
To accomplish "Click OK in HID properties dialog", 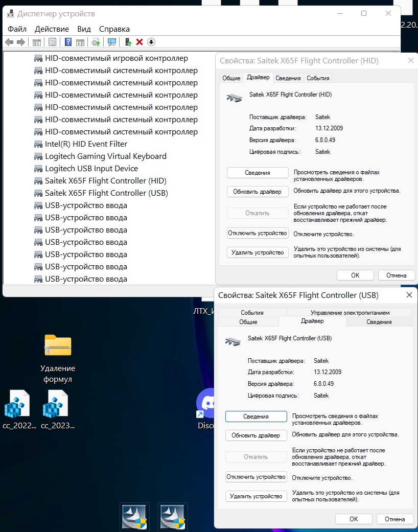I will click(x=355, y=275).
